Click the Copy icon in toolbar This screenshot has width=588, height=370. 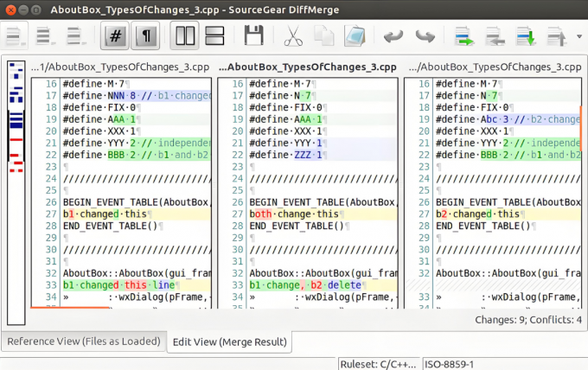[x=323, y=36]
